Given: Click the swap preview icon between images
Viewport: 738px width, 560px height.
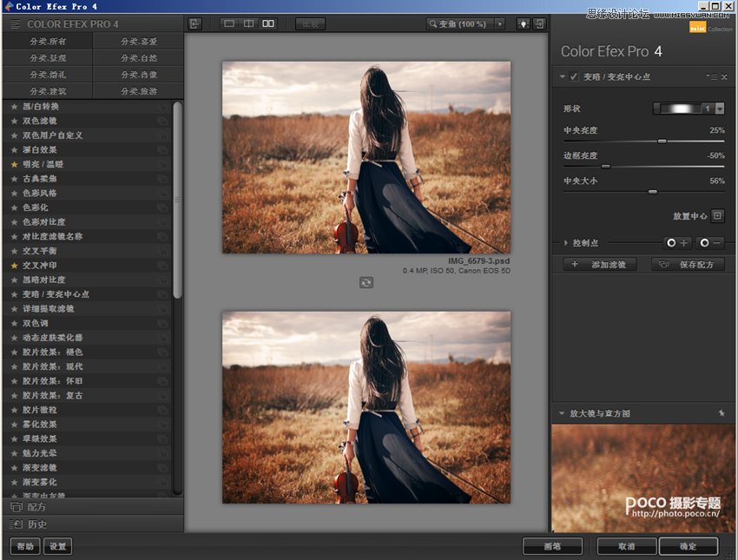Looking at the screenshot, I should point(366,282).
